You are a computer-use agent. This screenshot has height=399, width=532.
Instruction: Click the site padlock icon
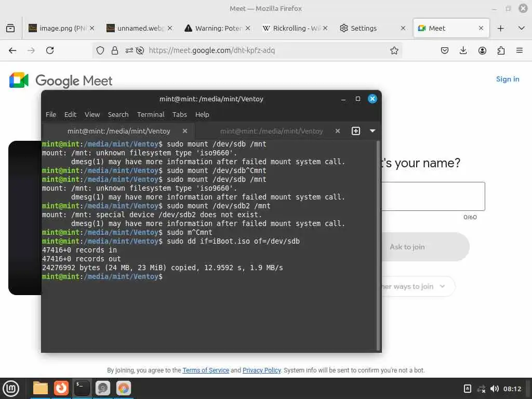pyautogui.click(x=115, y=50)
